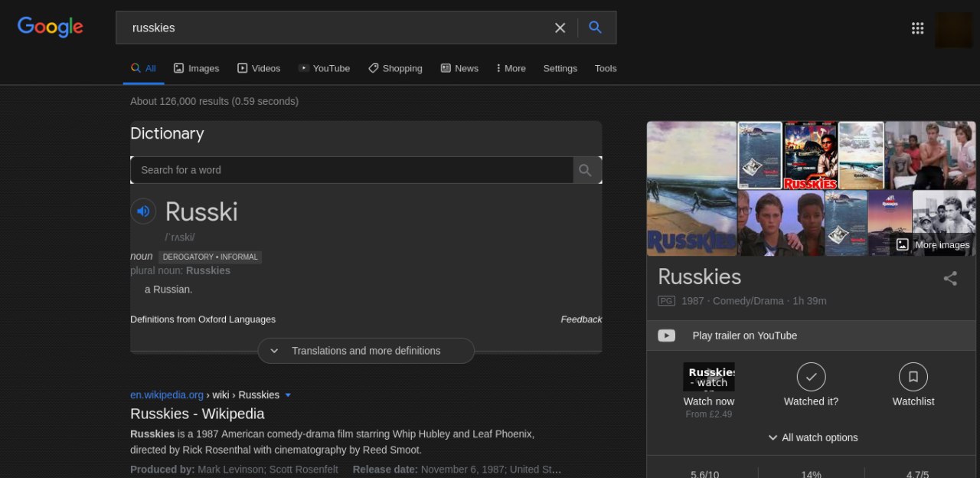The height and width of the screenshot is (478, 980).
Task: Share the Russkies movie panel
Action: [x=950, y=279]
